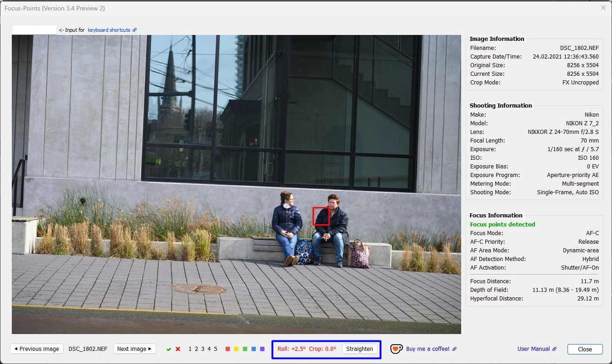The width and height of the screenshot is (612, 364).
Task: Apply the green color label
Action: [245, 349]
